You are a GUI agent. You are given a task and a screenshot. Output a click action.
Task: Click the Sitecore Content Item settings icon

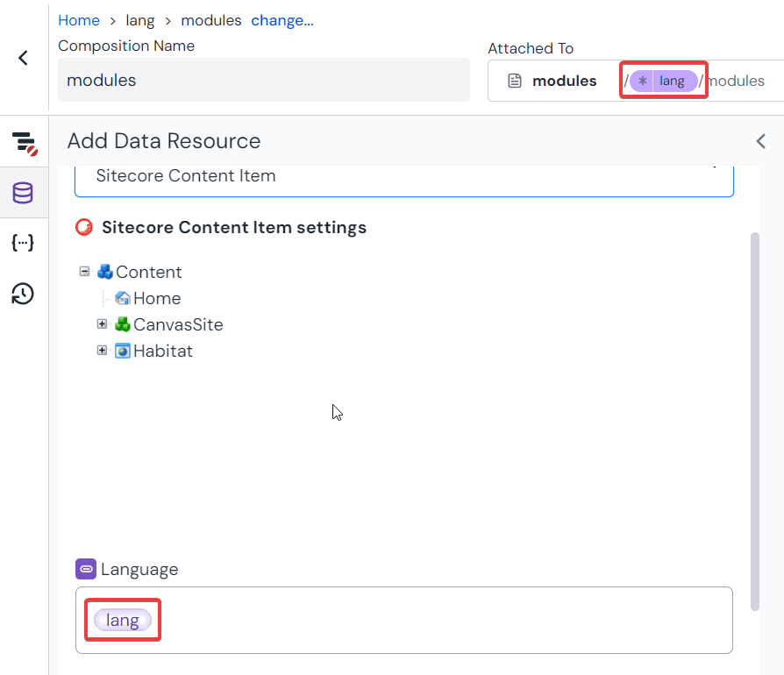[84, 227]
